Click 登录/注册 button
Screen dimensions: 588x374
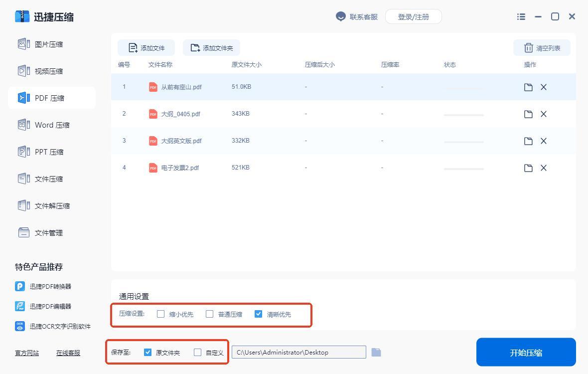pos(413,17)
